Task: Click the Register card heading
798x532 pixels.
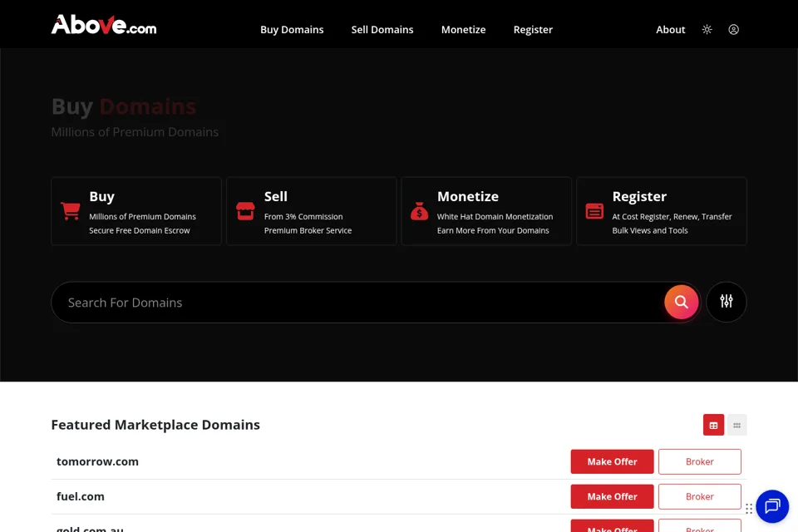Action: (x=639, y=196)
